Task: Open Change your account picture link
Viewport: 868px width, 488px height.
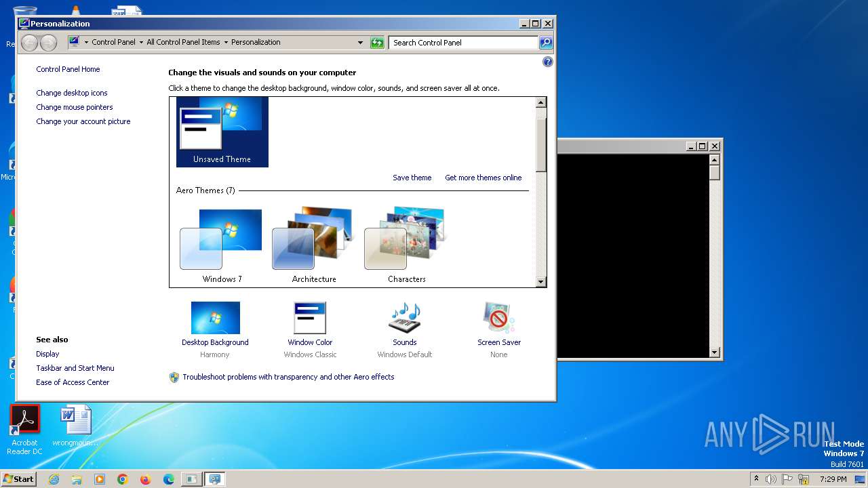Action: (83, 121)
